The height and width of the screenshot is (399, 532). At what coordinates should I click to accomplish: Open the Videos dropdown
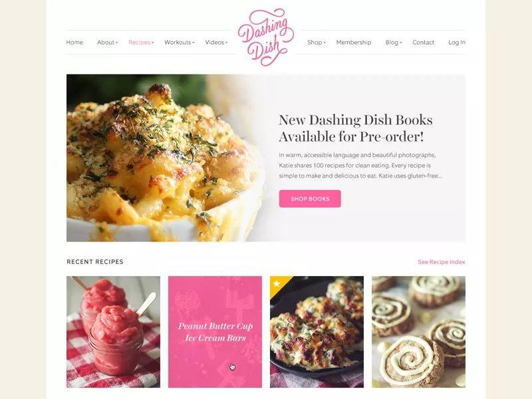217,43
